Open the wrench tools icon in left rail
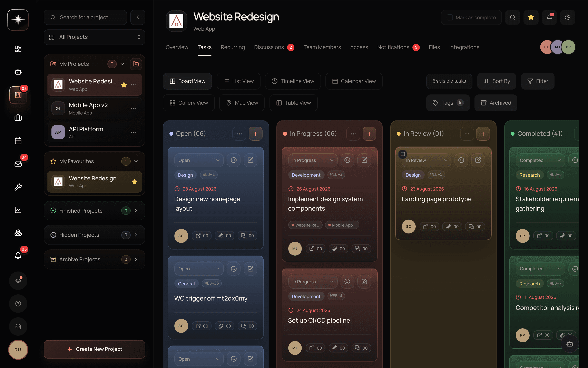 click(18, 187)
